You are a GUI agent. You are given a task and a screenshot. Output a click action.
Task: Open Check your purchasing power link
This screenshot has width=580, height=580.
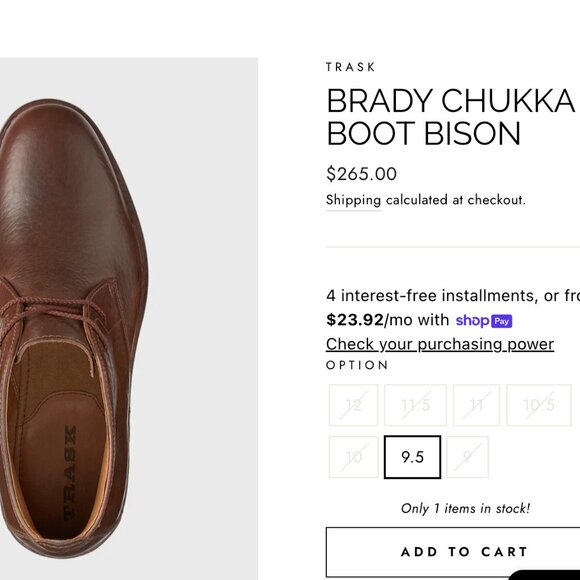pyautogui.click(x=440, y=344)
